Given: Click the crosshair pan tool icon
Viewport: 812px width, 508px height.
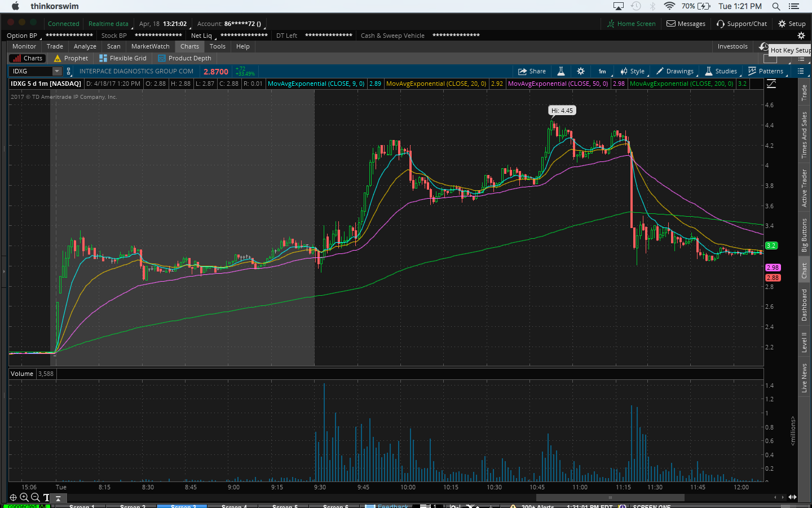Looking at the screenshot, I should [x=13, y=497].
